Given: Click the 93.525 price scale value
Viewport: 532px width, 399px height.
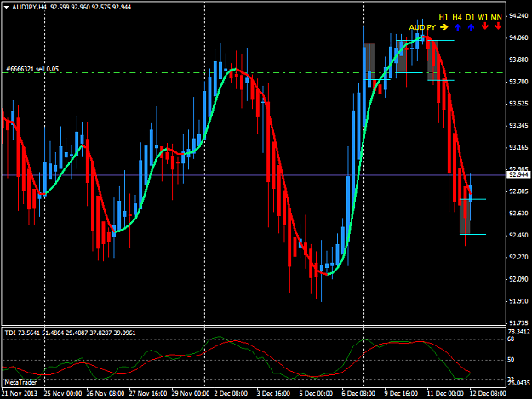Looking at the screenshot, I should point(518,104).
